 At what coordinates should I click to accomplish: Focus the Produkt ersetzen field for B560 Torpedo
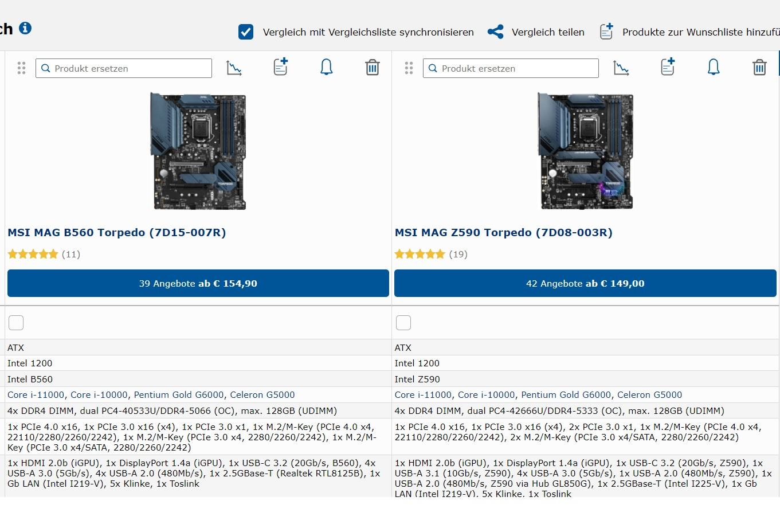(124, 68)
